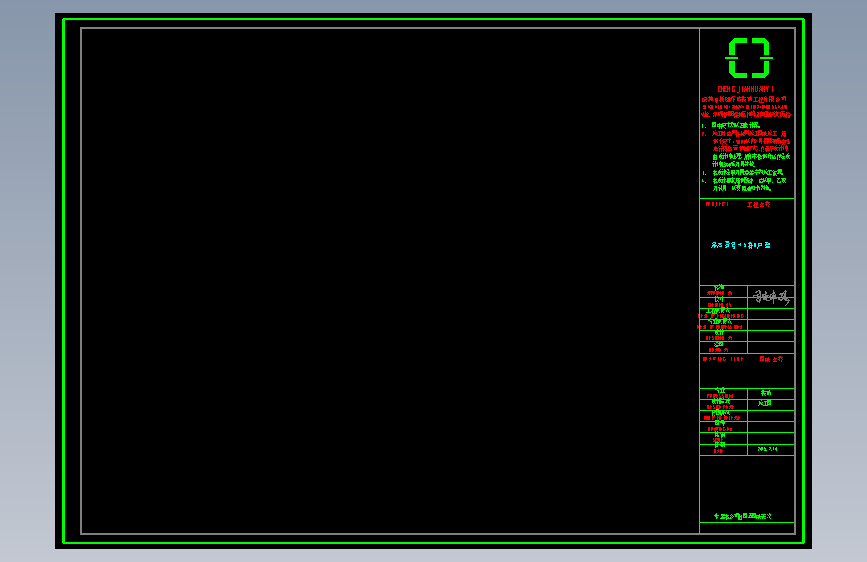Select the green bracket logo in title block
Viewport: 867px width, 562px height.
click(749, 58)
